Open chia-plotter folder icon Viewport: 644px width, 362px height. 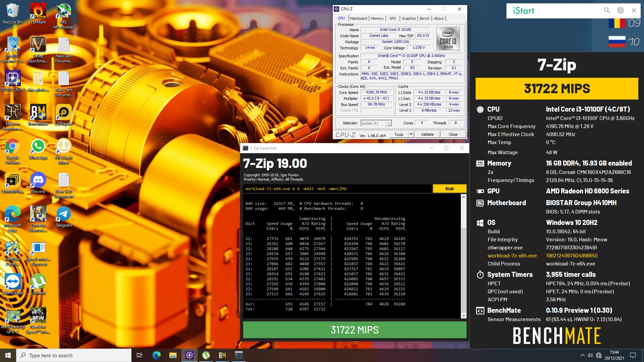click(38, 81)
